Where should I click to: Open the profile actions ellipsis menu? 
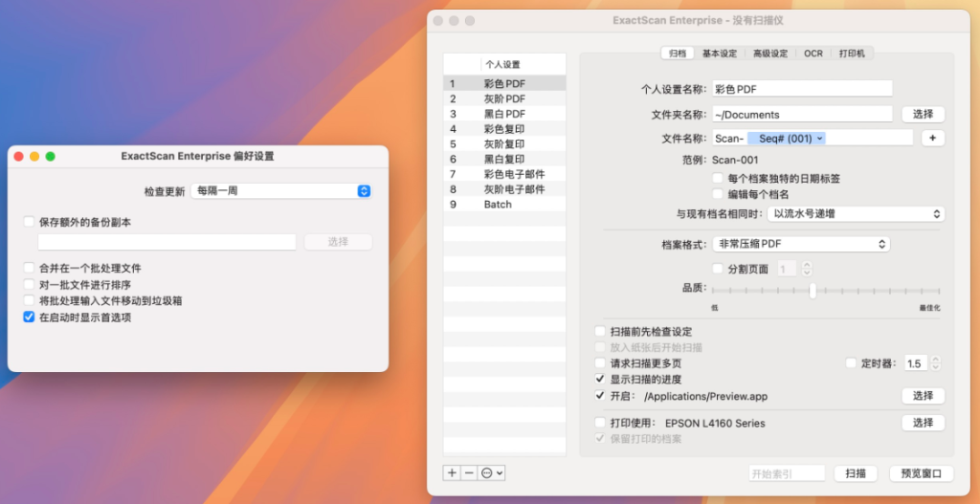click(492, 472)
